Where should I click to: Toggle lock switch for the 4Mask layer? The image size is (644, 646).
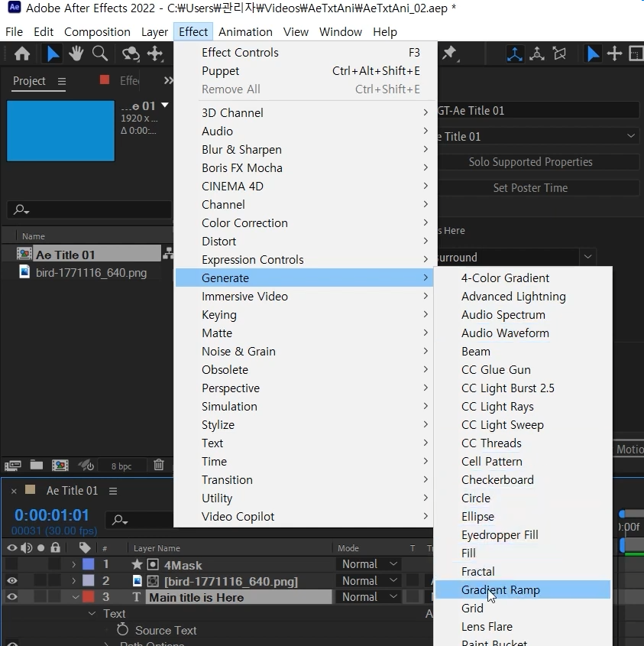55,563
